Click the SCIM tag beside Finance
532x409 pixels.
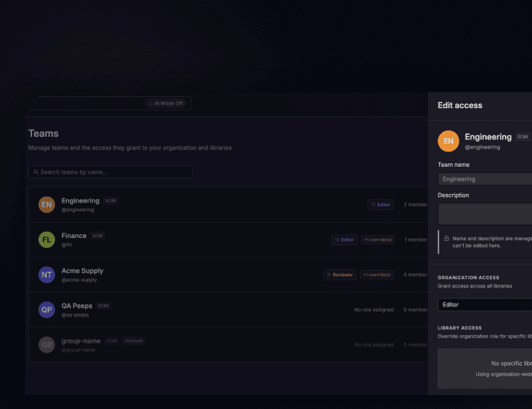pos(98,235)
